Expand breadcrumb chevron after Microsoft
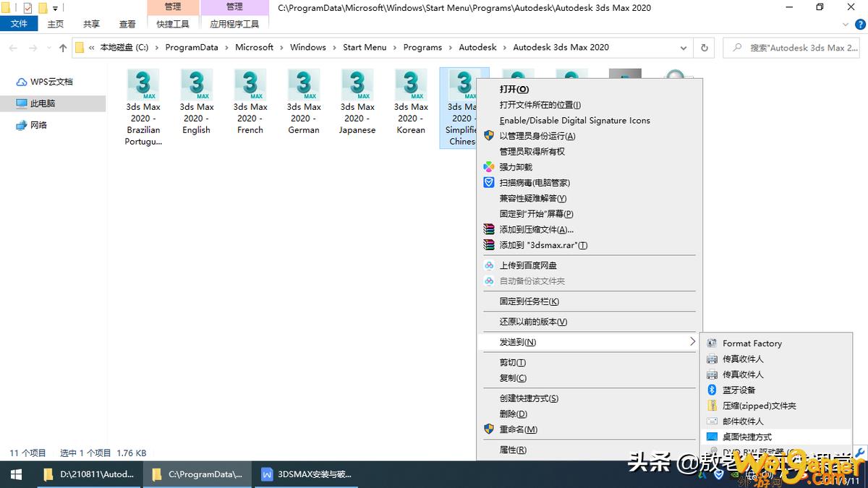Viewport: 868px width, 488px height. [x=281, y=48]
